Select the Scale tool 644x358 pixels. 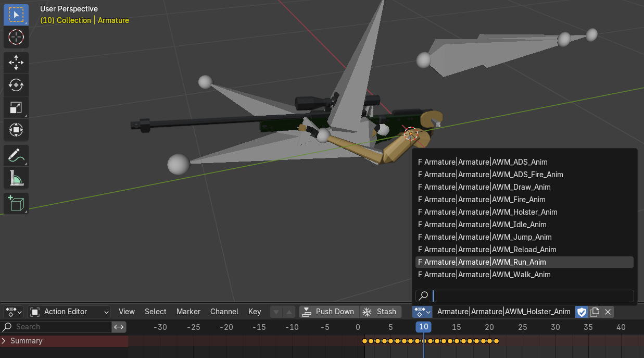click(16, 107)
